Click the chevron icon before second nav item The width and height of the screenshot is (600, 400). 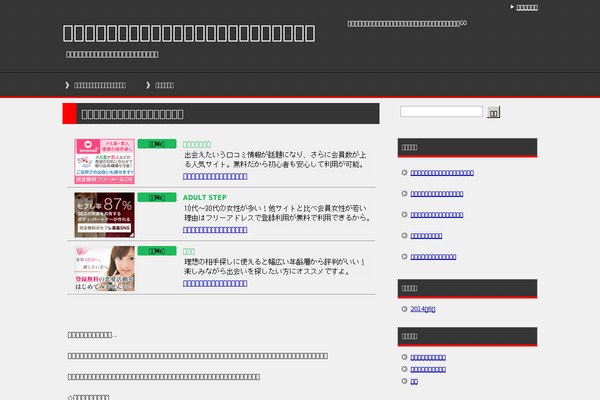148,85
